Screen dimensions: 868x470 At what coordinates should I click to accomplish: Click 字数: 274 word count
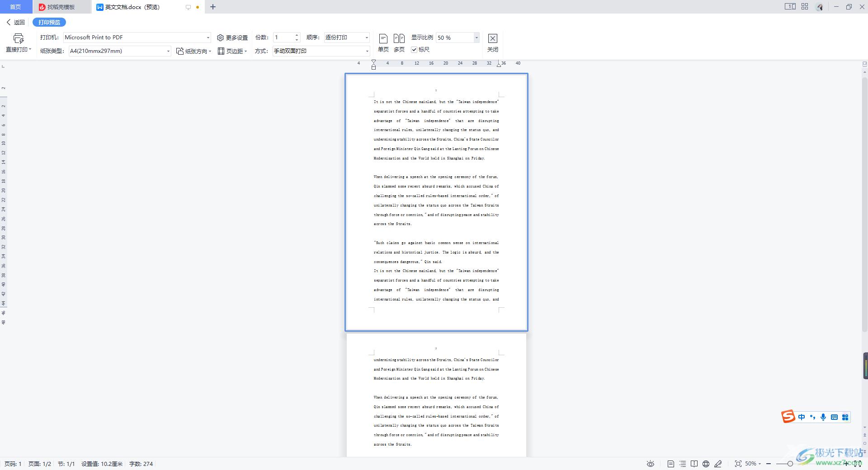click(141, 464)
